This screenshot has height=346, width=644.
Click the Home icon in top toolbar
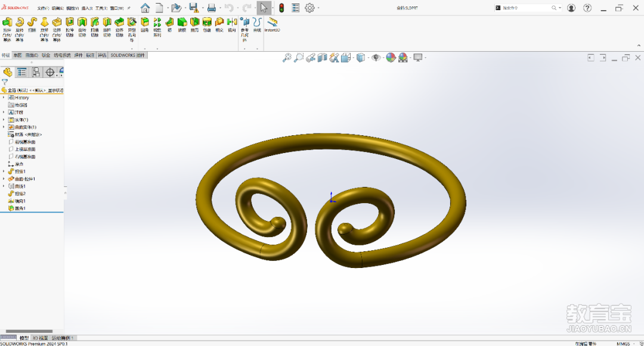[x=145, y=8]
